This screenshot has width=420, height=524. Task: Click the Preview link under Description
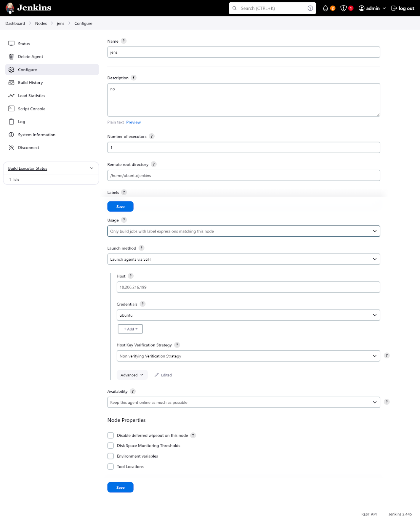point(133,122)
